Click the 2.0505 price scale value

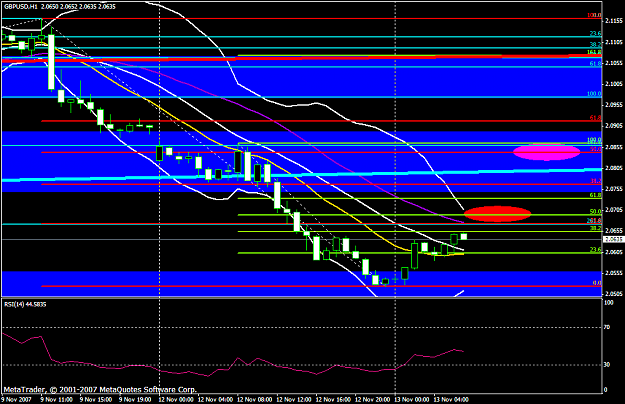tap(613, 294)
